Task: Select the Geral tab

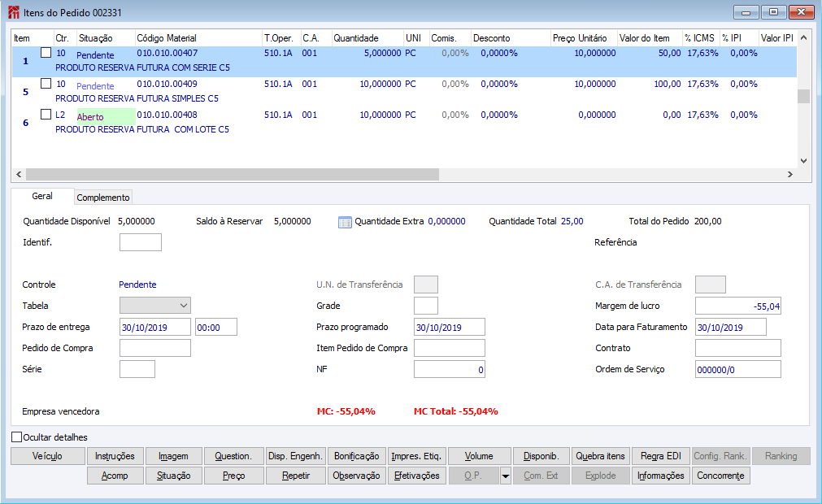Action: click(x=42, y=197)
